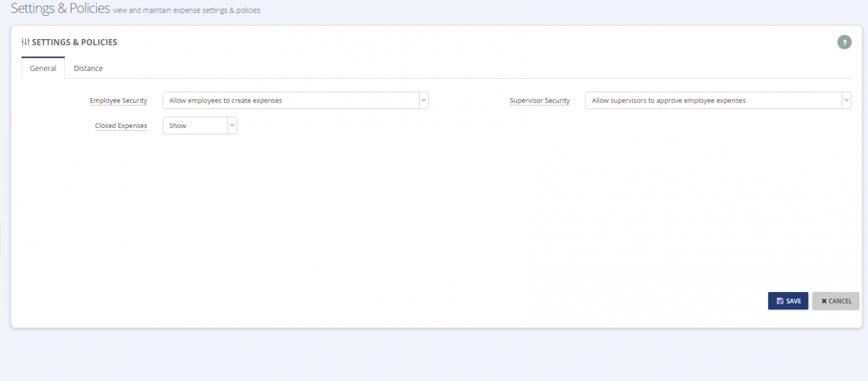Viewport: 868px width, 381px height.
Task: Open the Closed Expenses dropdown arrow
Action: tap(232, 125)
